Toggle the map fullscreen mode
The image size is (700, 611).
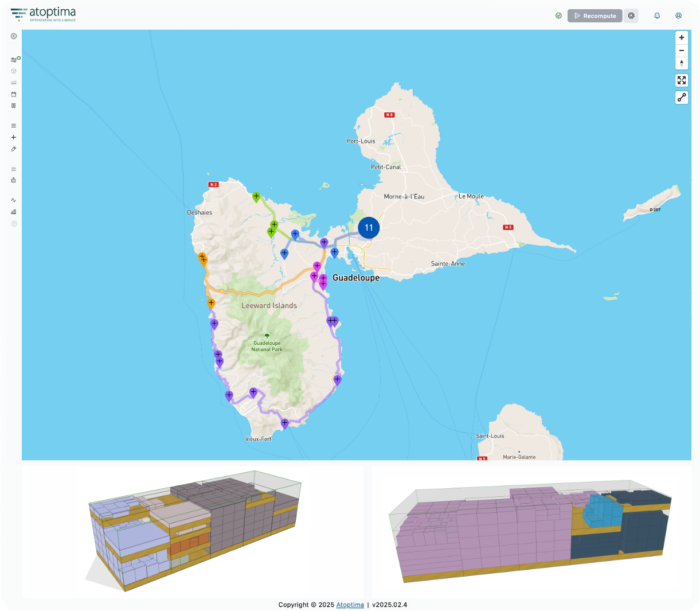pos(682,80)
